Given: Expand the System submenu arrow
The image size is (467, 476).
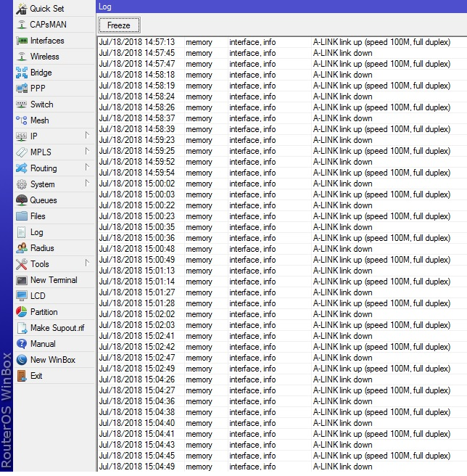Looking at the screenshot, I should (x=87, y=184).
